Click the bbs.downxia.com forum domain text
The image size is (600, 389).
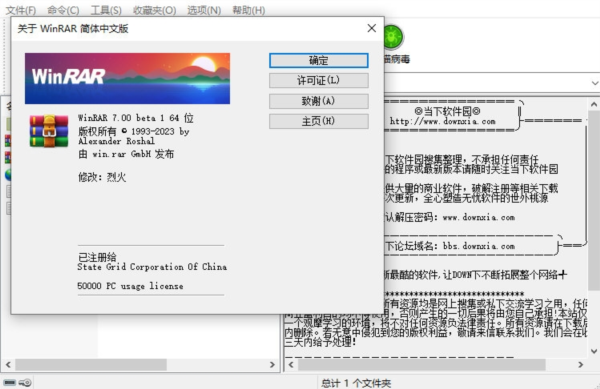(x=479, y=246)
